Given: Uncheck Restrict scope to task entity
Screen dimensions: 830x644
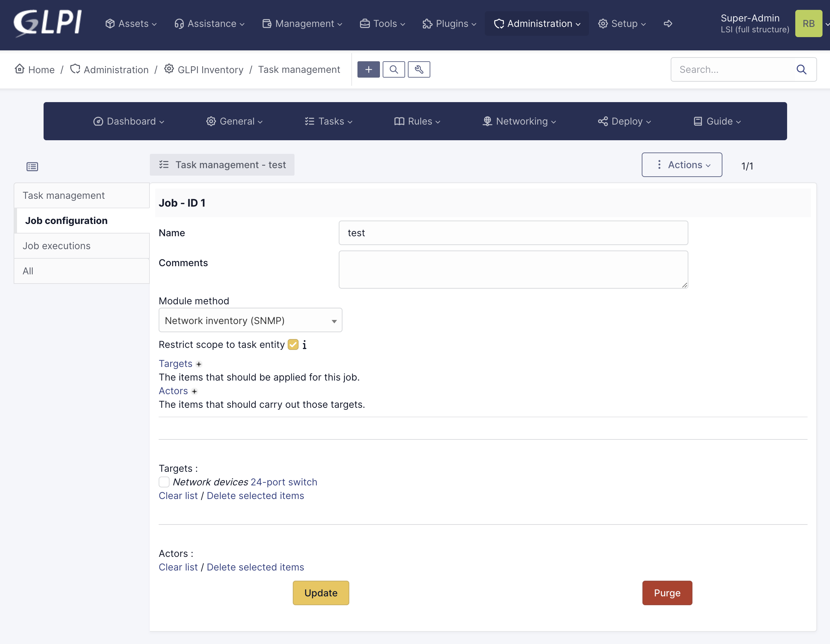Looking at the screenshot, I should coord(293,344).
